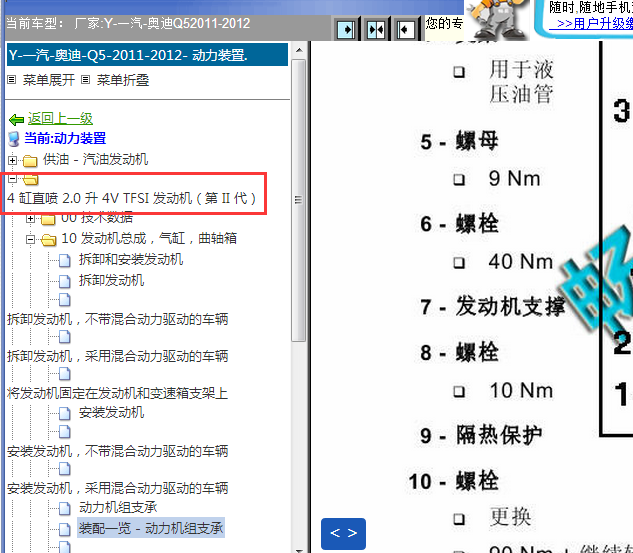Open 供油 - 汽油发动机 tree item

pyautogui.click(x=95, y=159)
